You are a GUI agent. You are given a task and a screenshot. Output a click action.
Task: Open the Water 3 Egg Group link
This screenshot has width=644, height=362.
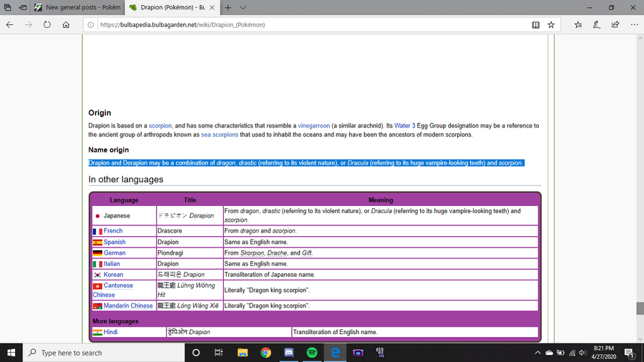point(404,126)
